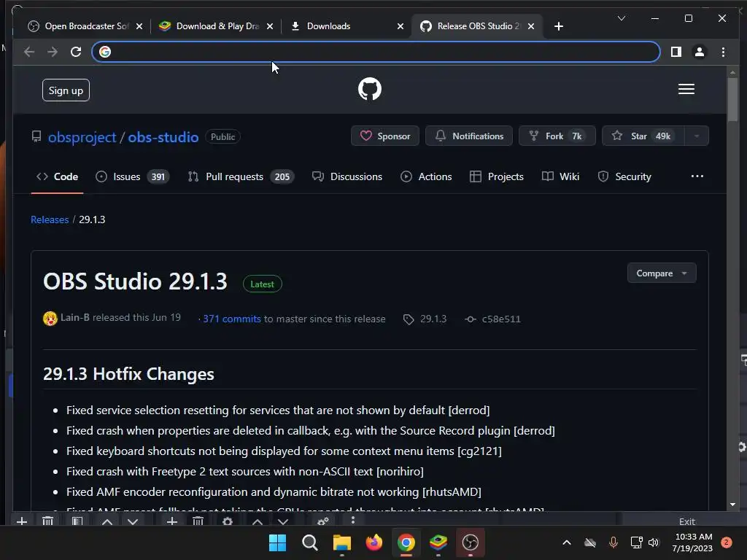The height and width of the screenshot is (560, 747).
Task: Open the Compare dropdown
Action: tap(662, 273)
